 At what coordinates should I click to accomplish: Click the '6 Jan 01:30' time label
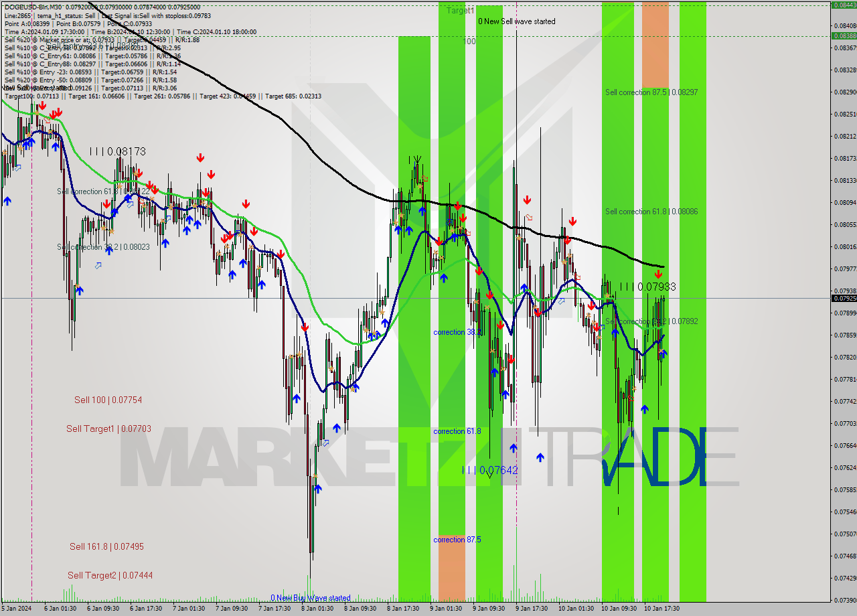click(x=60, y=609)
